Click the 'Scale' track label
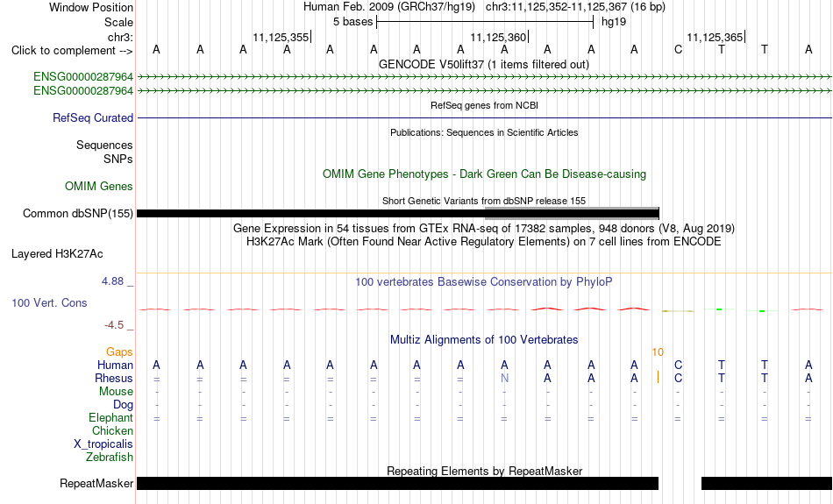 [x=118, y=22]
